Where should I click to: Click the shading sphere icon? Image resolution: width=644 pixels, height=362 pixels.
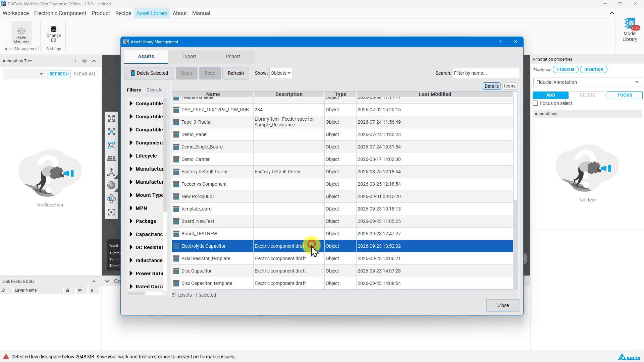[x=111, y=185]
